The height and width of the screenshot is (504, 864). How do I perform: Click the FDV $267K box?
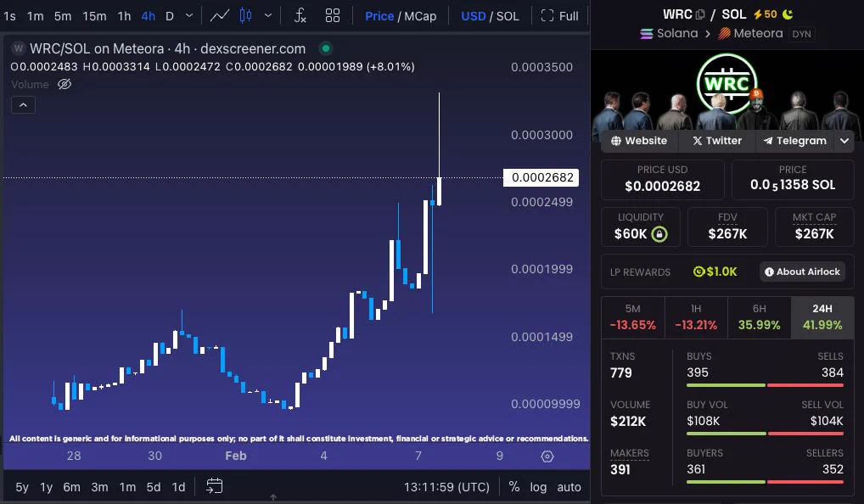pyautogui.click(x=727, y=227)
